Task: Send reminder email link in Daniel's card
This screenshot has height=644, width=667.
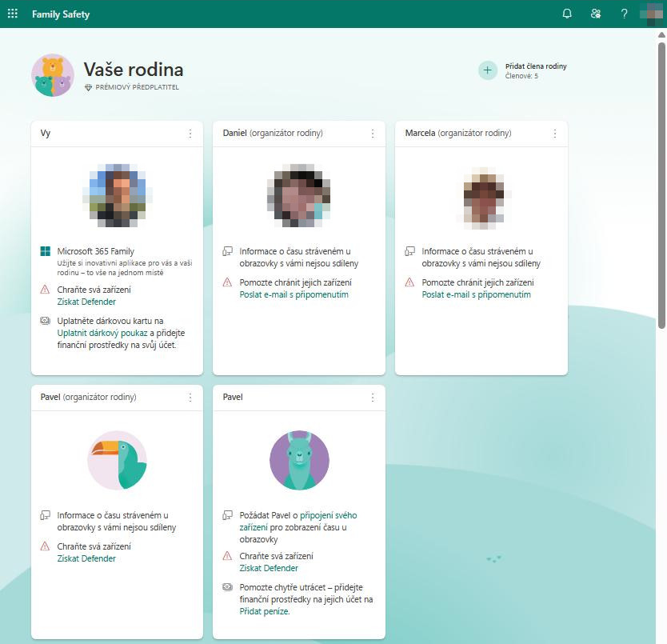Action: pyautogui.click(x=294, y=294)
